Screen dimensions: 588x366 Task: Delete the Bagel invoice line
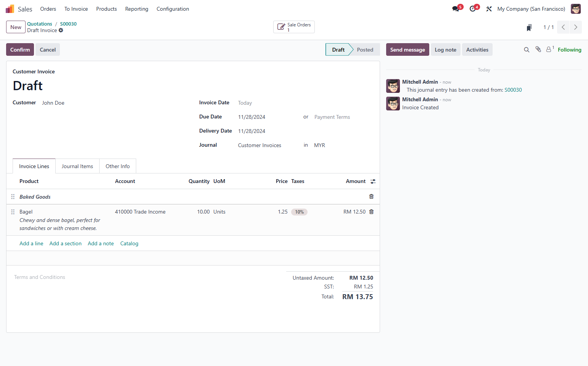371,212
